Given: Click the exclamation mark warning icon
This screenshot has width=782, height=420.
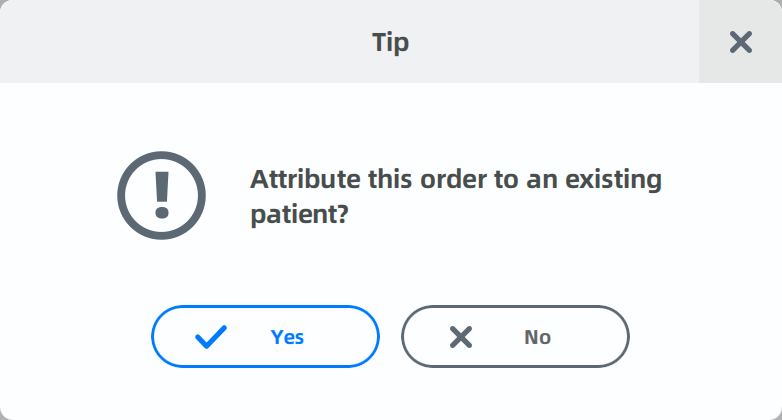Looking at the screenshot, I should click(162, 195).
